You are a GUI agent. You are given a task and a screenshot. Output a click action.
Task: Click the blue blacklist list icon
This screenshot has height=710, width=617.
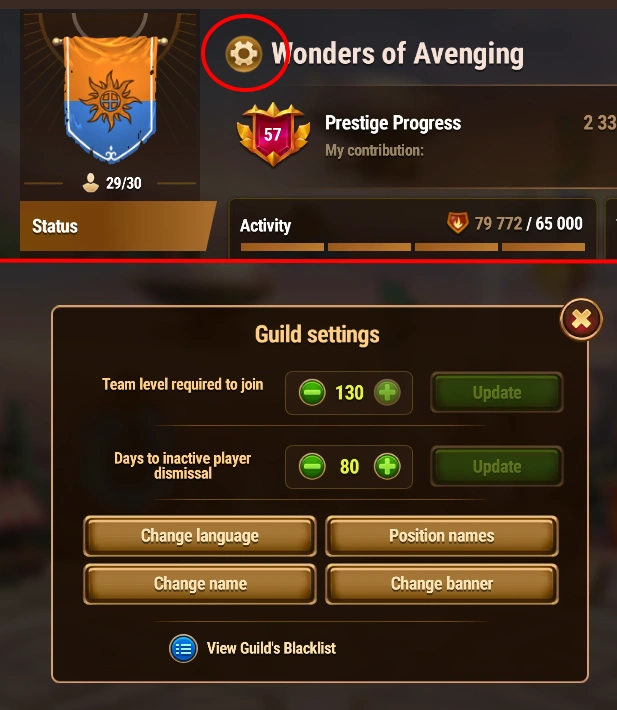pyautogui.click(x=183, y=648)
